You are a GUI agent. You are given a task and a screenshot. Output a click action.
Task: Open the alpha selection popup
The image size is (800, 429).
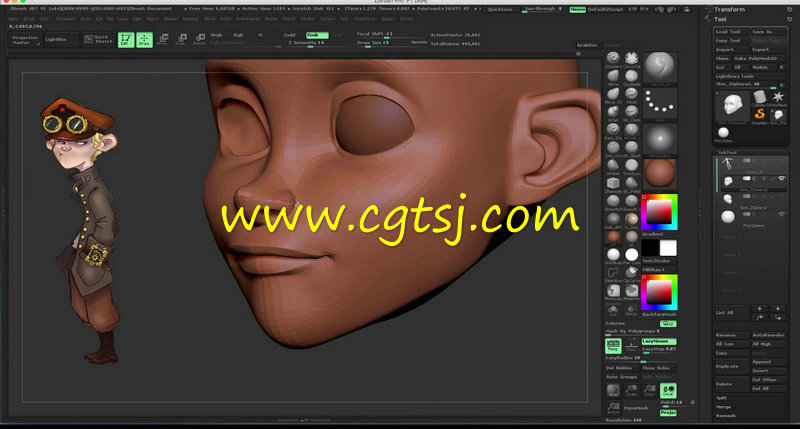pos(660,140)
